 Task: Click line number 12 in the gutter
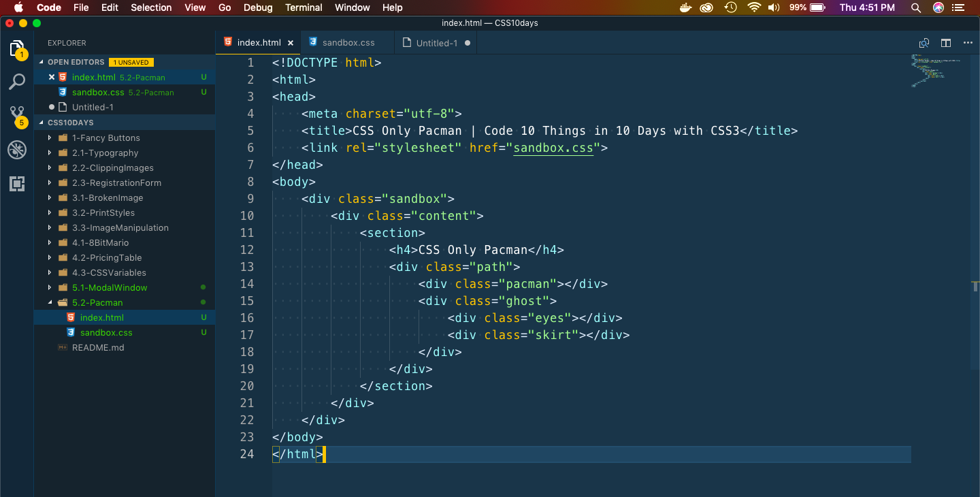click(246, 250)
